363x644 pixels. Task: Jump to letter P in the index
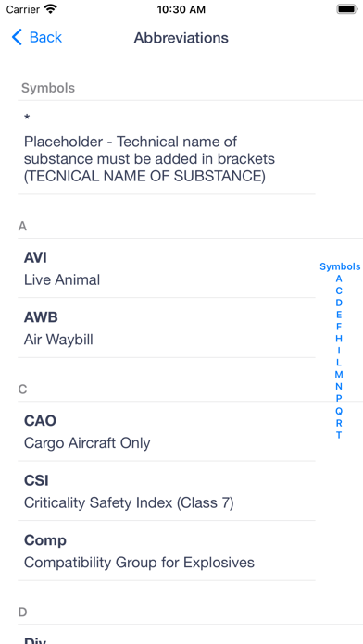[339, 399]
